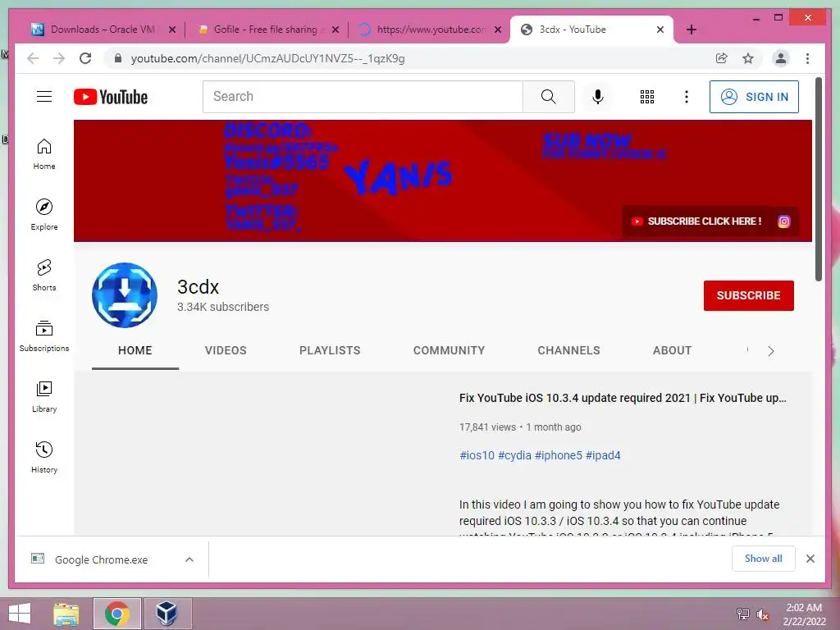Click the SIGN IN button

coord(754,97)
